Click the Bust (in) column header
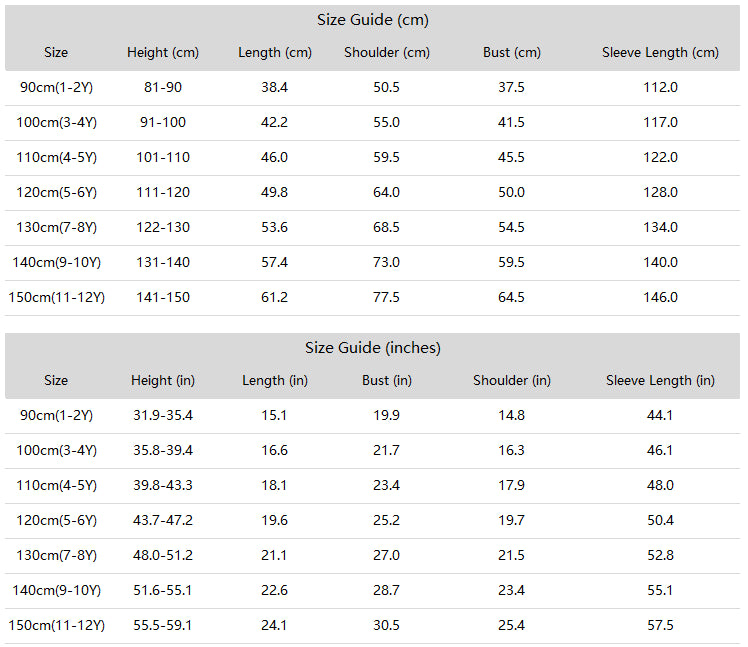This screenshot has height=647, width=748. coord(387,380)
